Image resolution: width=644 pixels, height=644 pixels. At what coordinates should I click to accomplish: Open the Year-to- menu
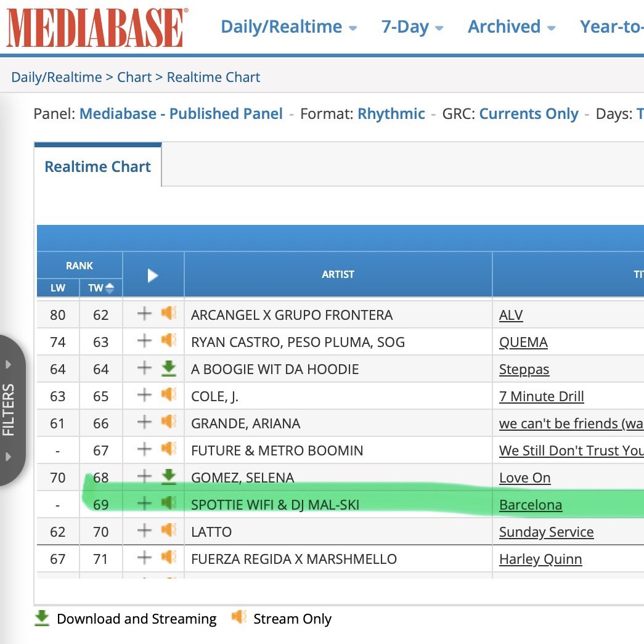(611, 26)
